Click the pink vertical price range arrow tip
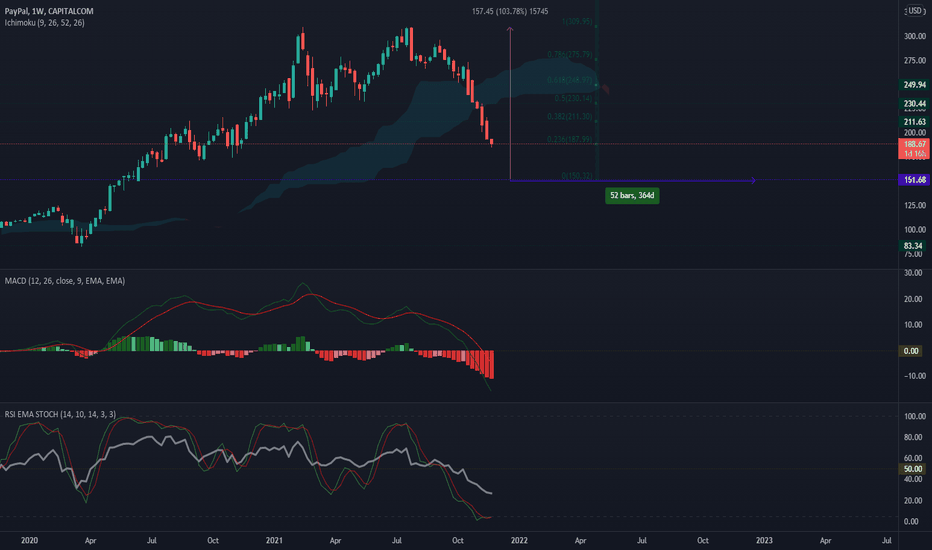Screen dimensions: 932x550 510,29
